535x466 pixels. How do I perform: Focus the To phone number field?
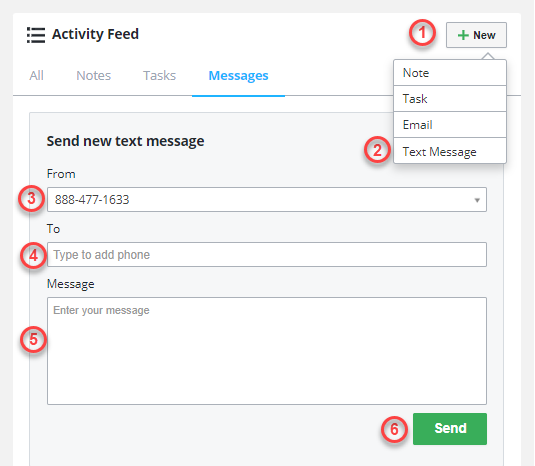coord(267,254)
